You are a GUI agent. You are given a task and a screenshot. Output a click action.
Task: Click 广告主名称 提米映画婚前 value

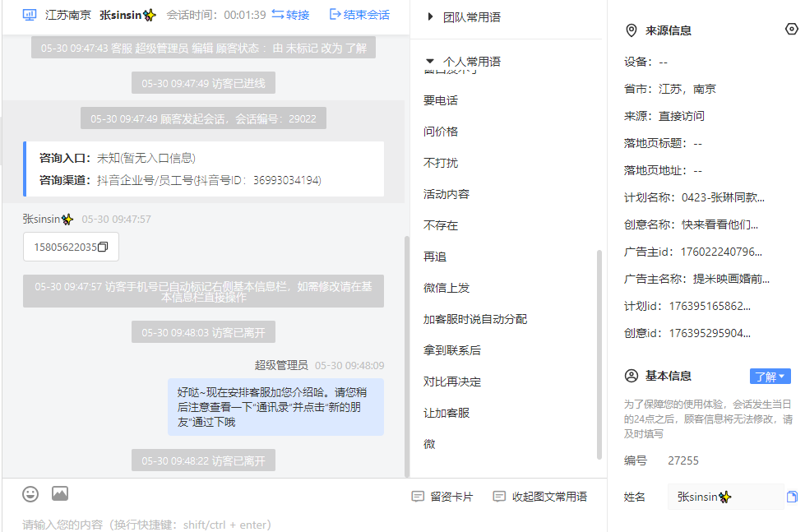[731, 280]
